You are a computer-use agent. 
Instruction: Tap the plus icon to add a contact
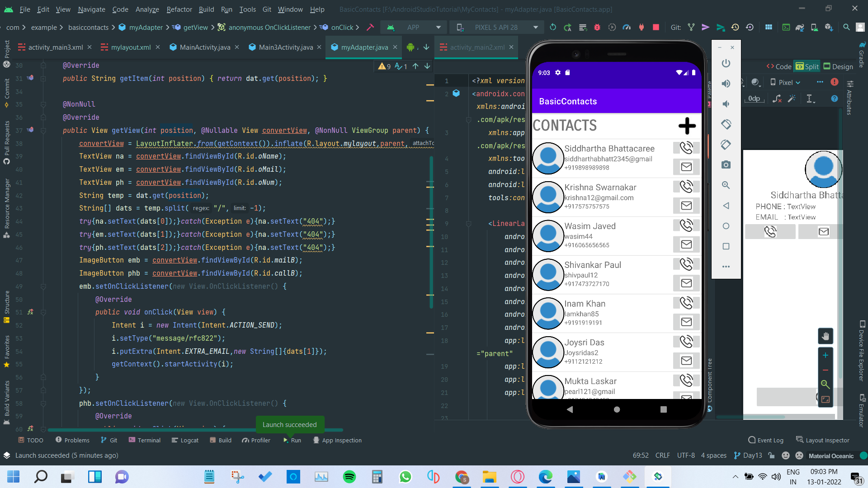coord(687,126)
